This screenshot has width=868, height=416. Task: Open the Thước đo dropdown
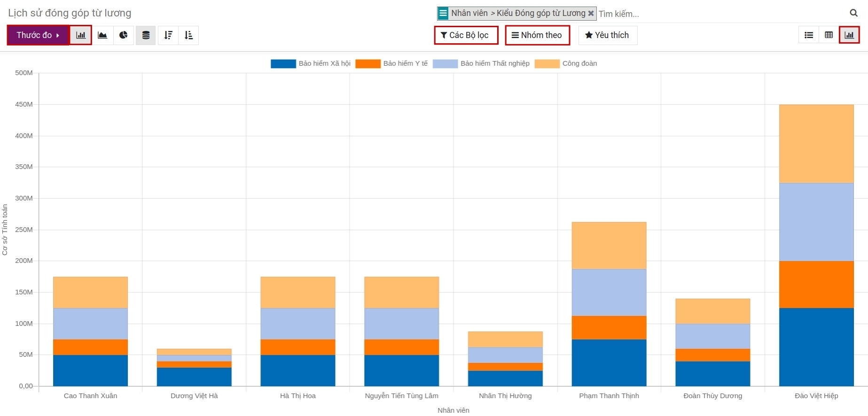click(x=38, y=35)
